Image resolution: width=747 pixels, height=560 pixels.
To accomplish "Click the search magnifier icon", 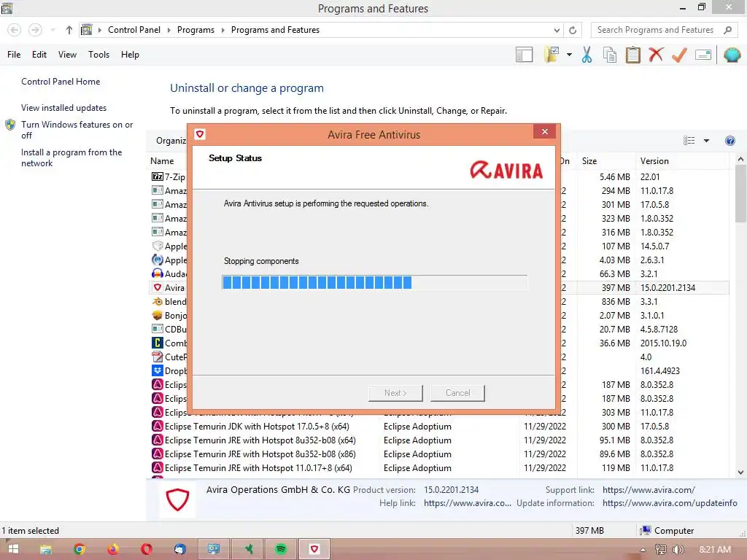I will pyautogui.click(x=727, y=30).
